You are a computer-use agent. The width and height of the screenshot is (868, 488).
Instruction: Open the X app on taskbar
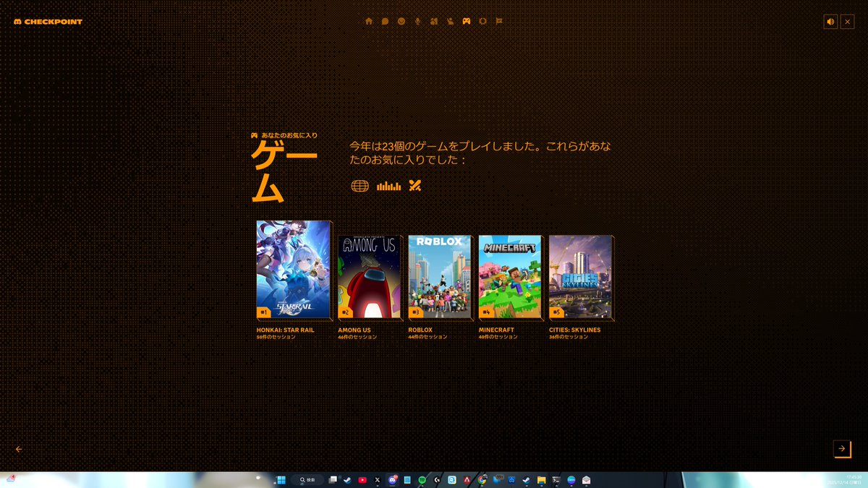(x=378, y=480)
